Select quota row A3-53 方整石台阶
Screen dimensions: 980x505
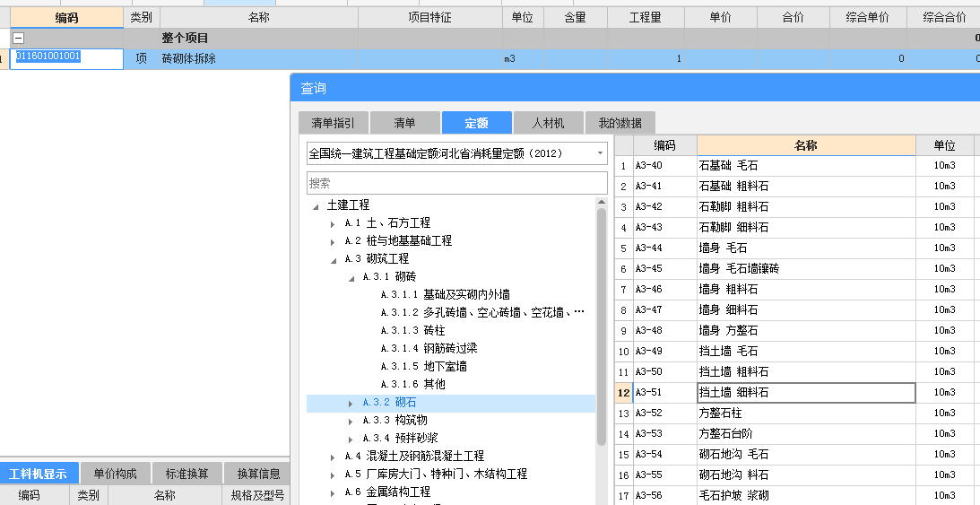pyautogui.click(x=797, y=434)
